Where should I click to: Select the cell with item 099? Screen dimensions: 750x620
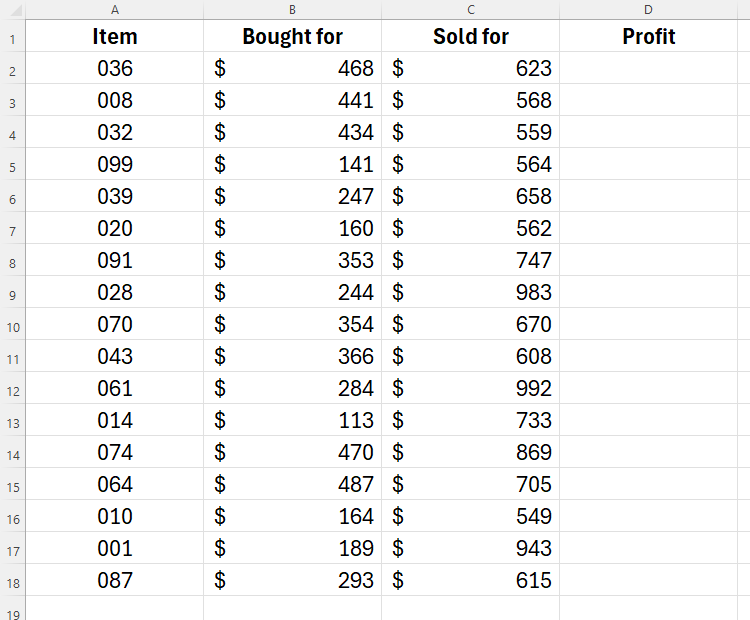pos(114,165)
